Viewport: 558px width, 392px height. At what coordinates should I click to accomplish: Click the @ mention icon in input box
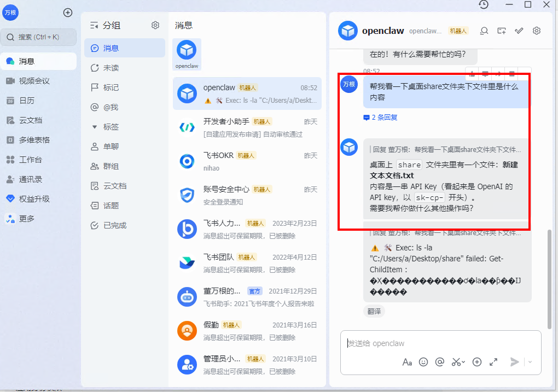[439, 362]
